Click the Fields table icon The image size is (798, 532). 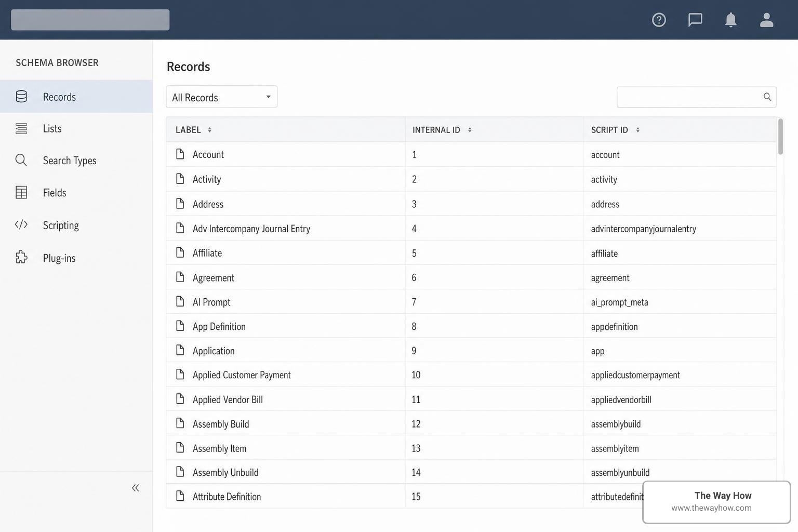coord(21,192)
